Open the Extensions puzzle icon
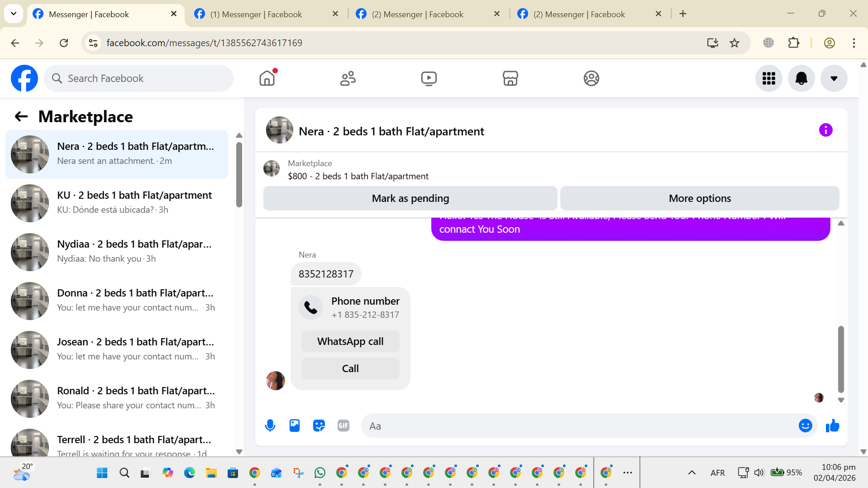868x488 pixels. [794, 43]
